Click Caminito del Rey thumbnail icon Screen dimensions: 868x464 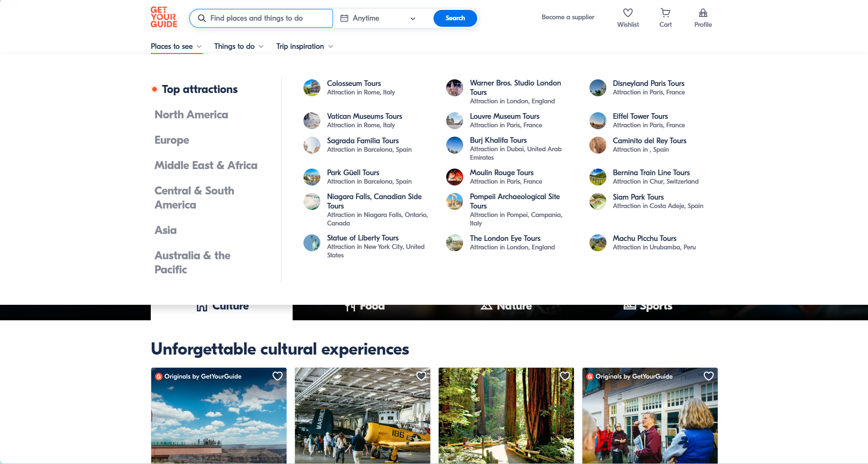[598, 145]
